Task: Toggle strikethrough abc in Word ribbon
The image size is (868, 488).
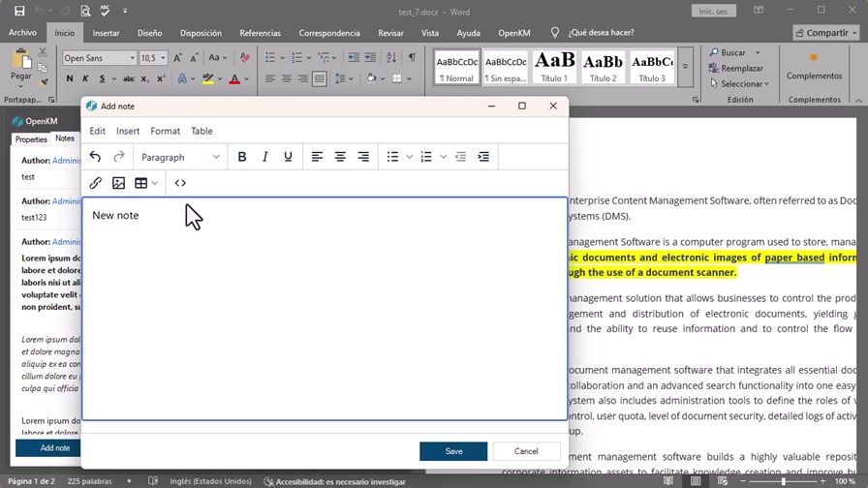Action: (129, 79)
